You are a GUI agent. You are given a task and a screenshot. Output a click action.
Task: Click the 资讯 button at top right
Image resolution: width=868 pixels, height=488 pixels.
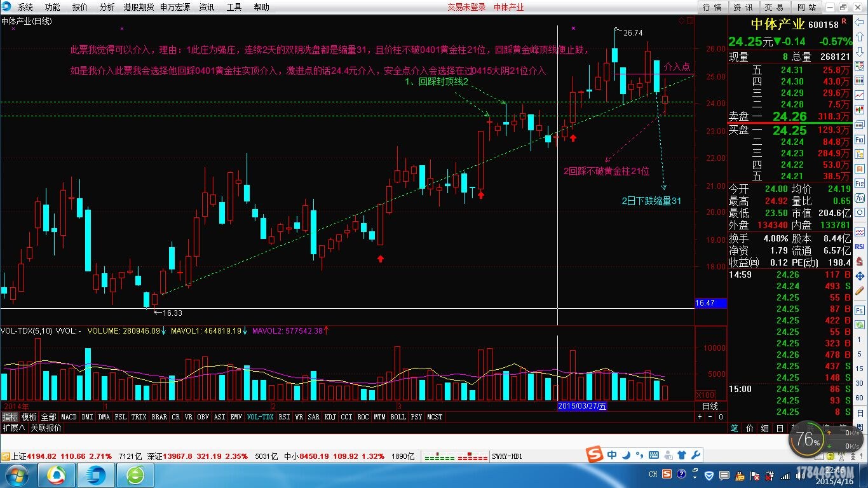[x=743, y=7]
